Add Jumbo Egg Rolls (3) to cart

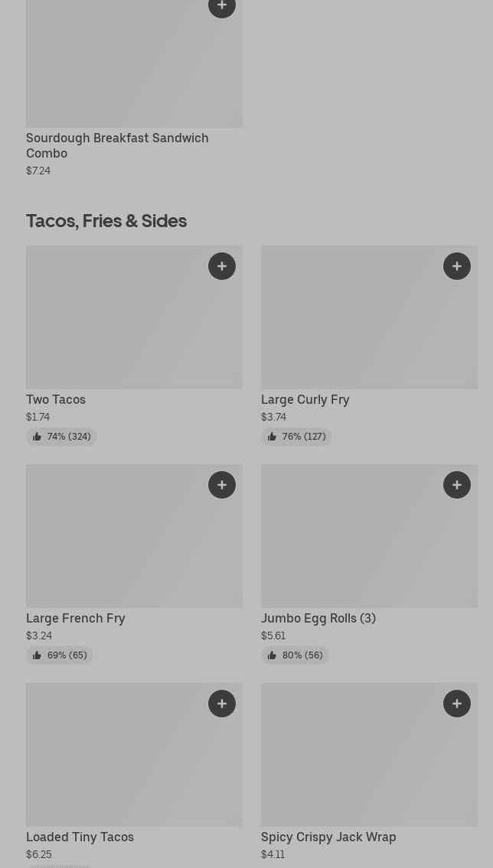(457, 485)
